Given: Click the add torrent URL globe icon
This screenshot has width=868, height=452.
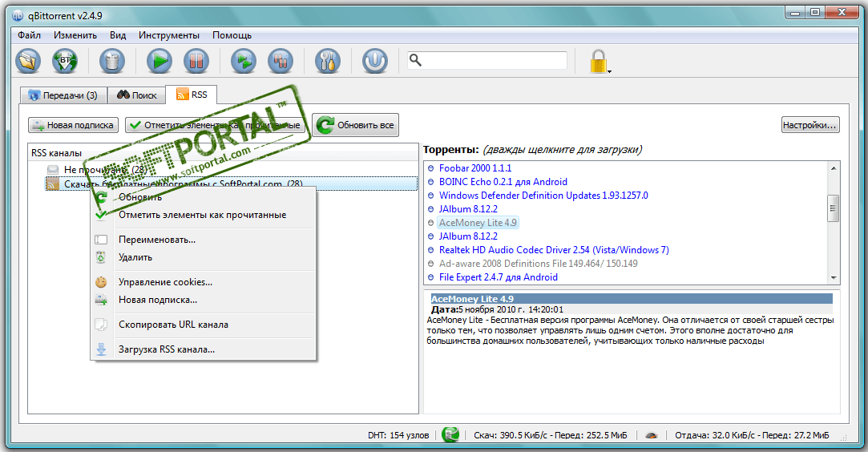Looking at the screenshot, I should (x=65, y=61).
